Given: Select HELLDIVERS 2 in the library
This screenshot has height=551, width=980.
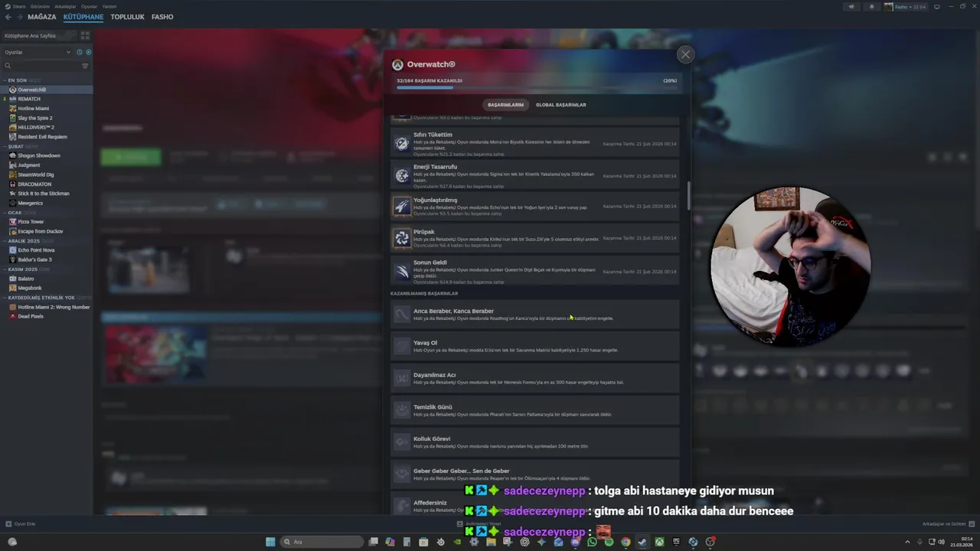Looking at the screenshot, I should pos(47,127).
